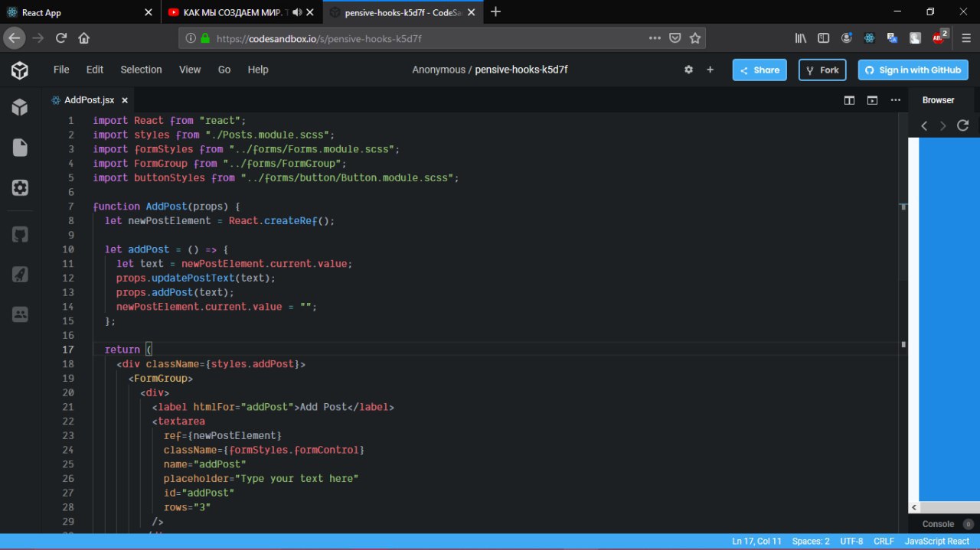Open the Deployment rocket panel
This screenshot has height=550, width=980.
tap(20, 274)
